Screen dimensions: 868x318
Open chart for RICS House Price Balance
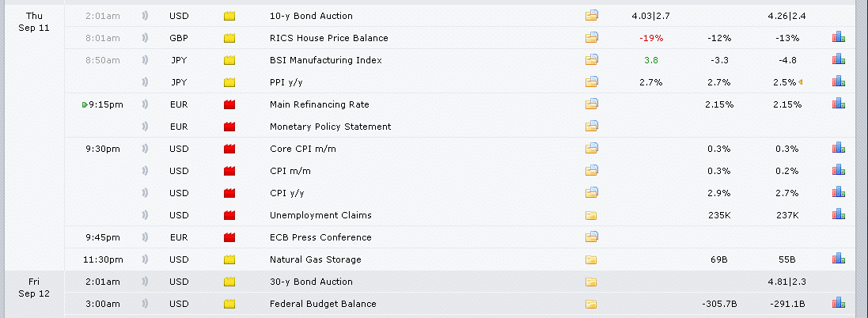coord(838,37)
